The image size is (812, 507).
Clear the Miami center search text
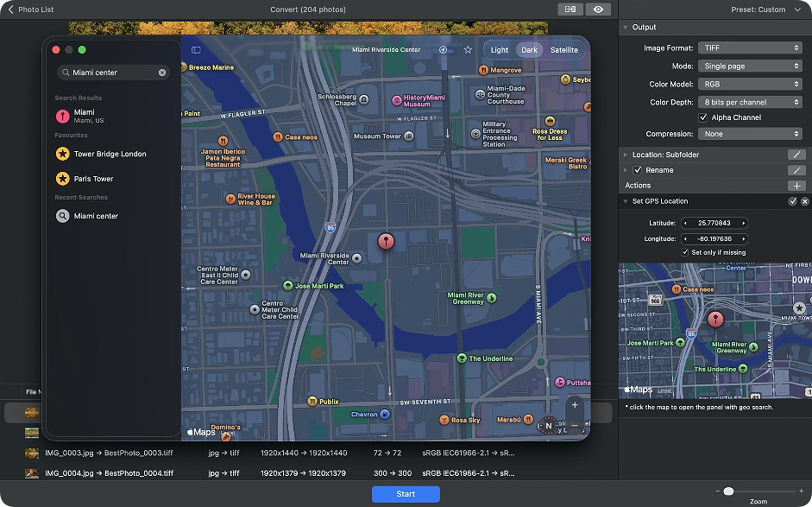coord(162,73)
